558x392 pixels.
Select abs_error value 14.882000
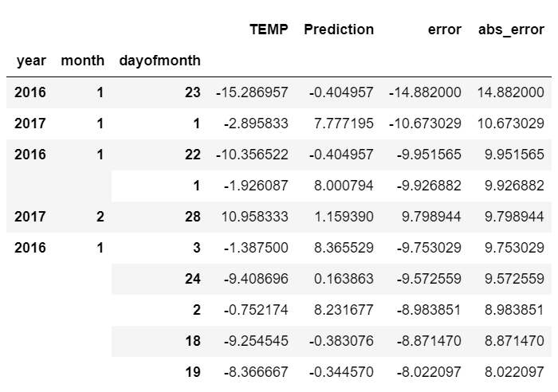point(511,92)
